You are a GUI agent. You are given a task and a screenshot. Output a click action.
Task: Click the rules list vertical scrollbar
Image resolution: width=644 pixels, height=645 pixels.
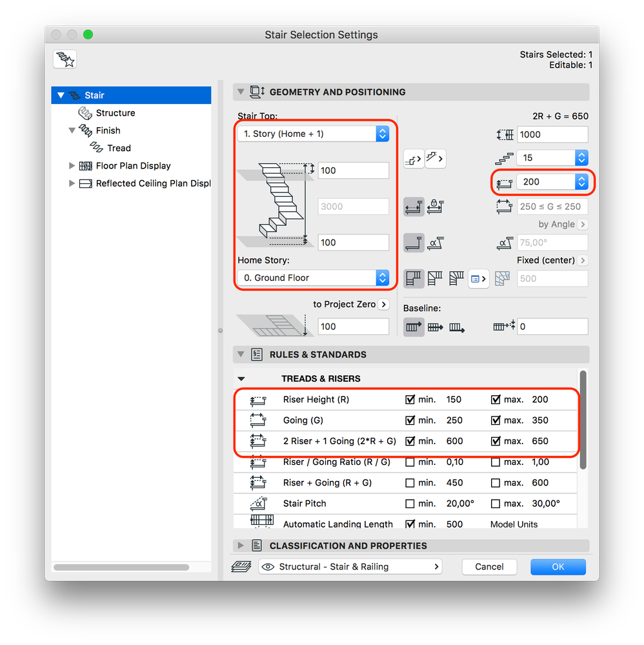583,420
